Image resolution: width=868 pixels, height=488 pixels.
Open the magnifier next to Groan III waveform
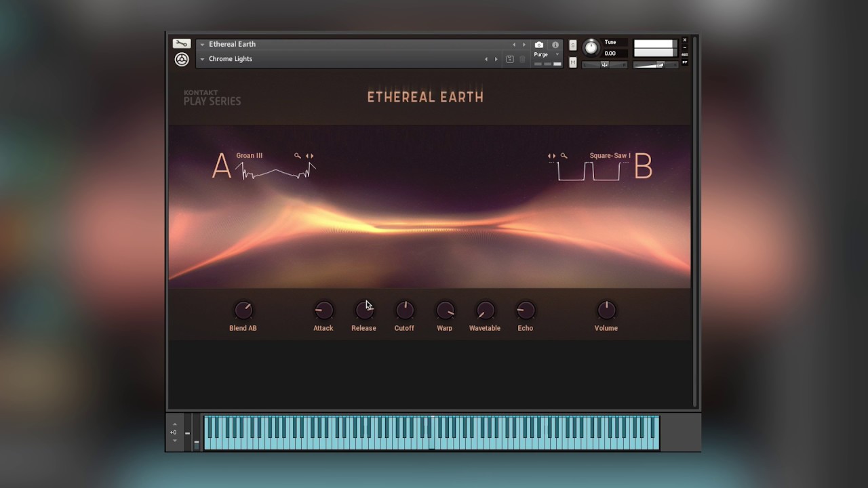point(298,155)
